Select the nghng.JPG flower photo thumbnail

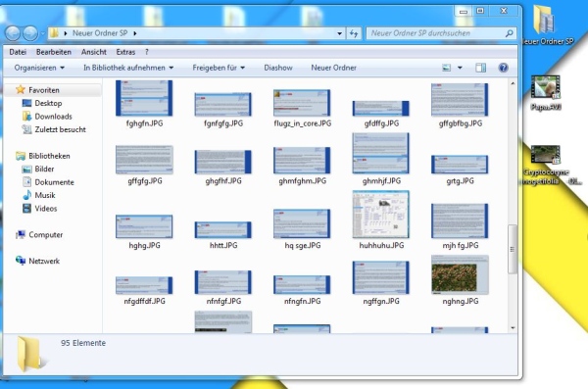point(460,275)
